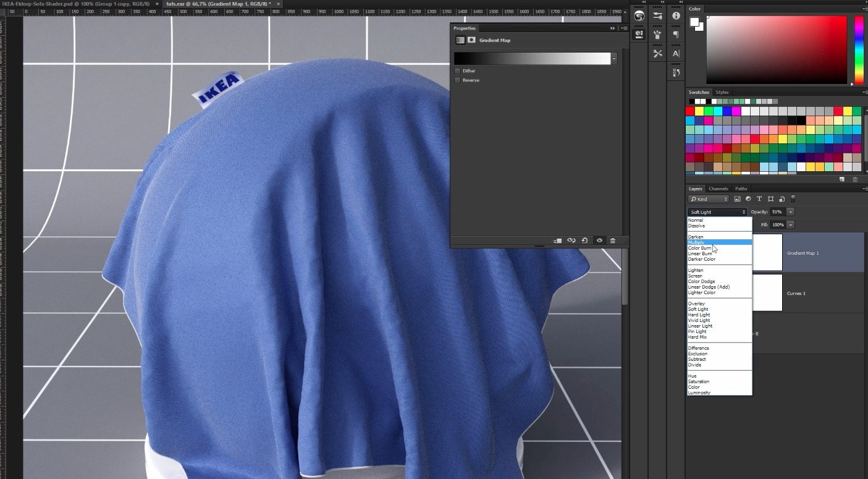Open the Kind filter dropdown
The width and height of the screenshot is (868, 479).
pos(709,199)
